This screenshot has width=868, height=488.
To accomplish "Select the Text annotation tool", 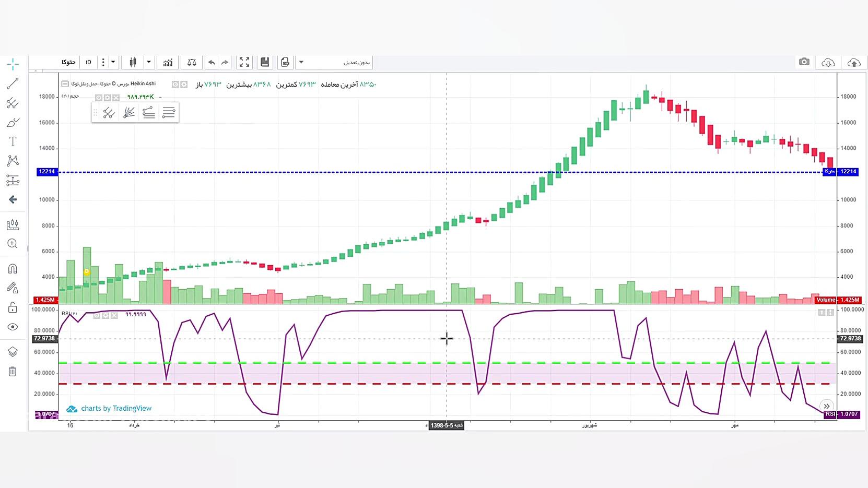I will [x=13, y=141].
